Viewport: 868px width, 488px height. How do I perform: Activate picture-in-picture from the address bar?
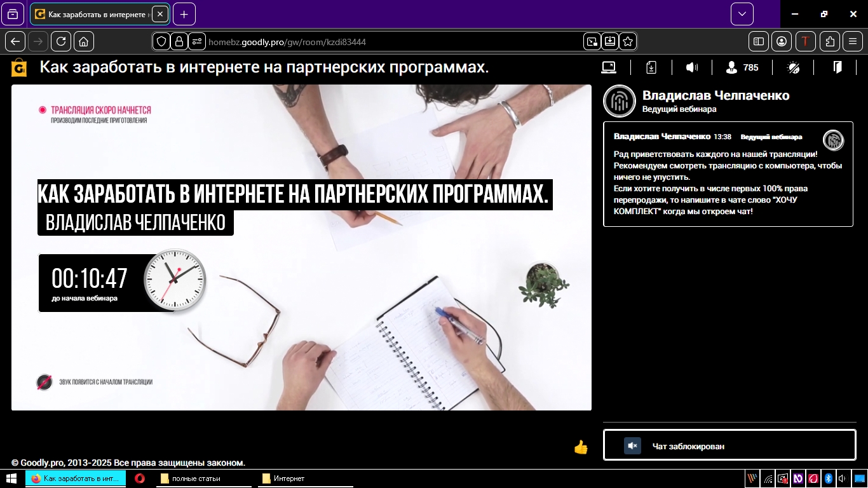592,41
